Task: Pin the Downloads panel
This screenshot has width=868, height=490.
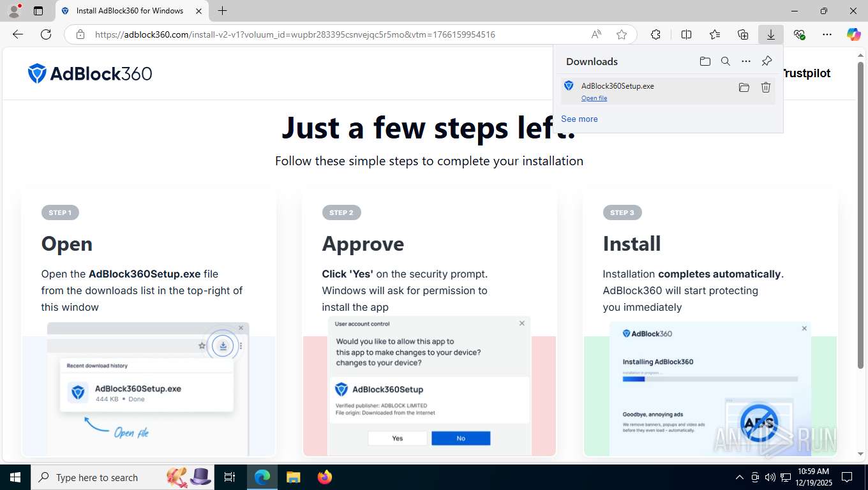Action: 767,61
